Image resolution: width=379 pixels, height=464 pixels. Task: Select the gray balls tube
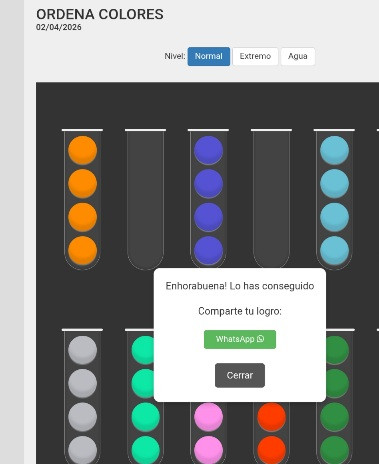pyautogui.click(x=82, y=396)
